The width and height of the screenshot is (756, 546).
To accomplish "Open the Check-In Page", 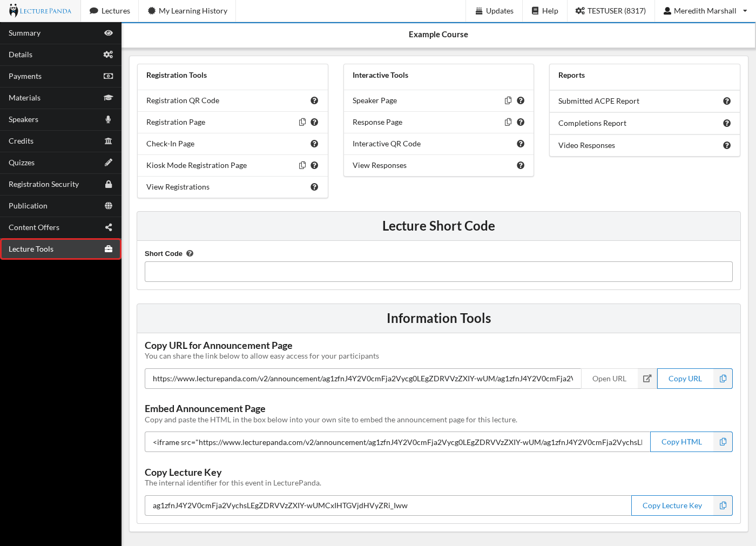I will 170,144.
